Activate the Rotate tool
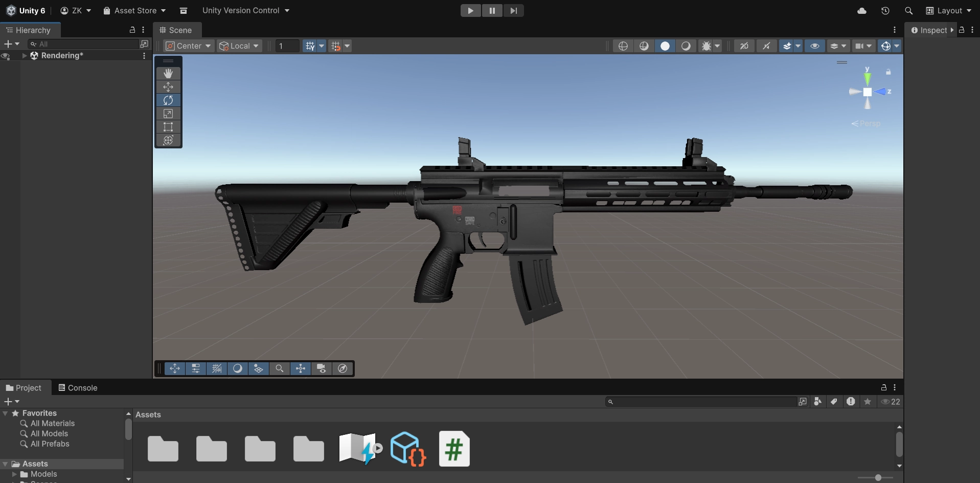 coord(168,100)
